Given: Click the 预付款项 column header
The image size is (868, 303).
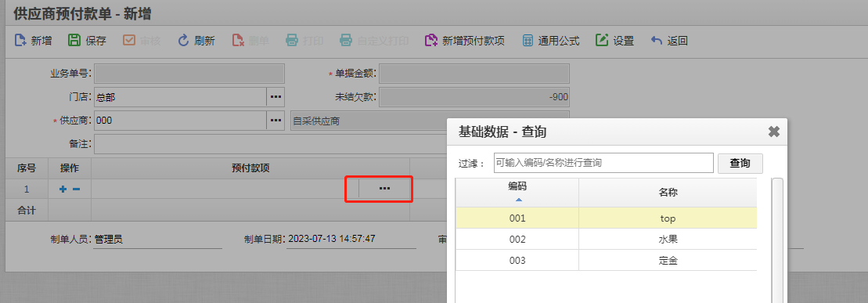Looking at the screenshot, I should 250,168.
